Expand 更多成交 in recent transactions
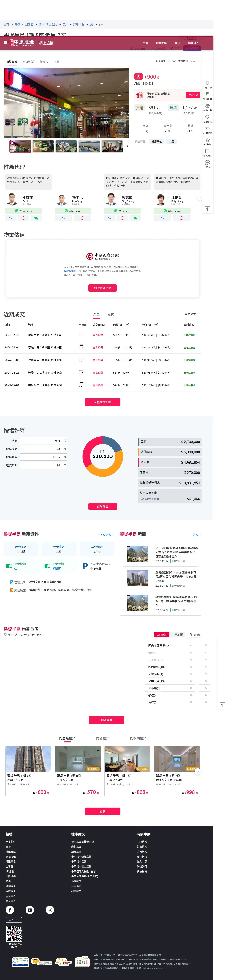This screenshot has width=228, height=980. 191,314
